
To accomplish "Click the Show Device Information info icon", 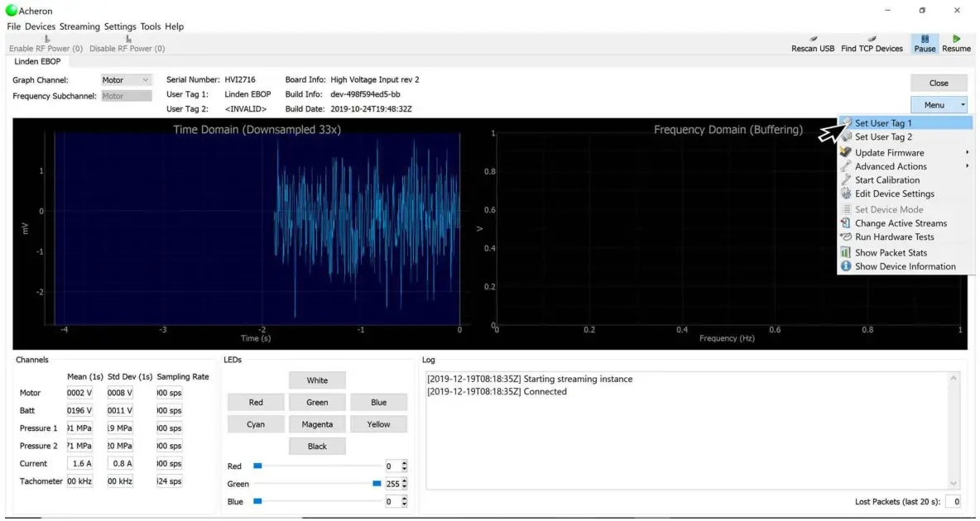I will (845, 266).
